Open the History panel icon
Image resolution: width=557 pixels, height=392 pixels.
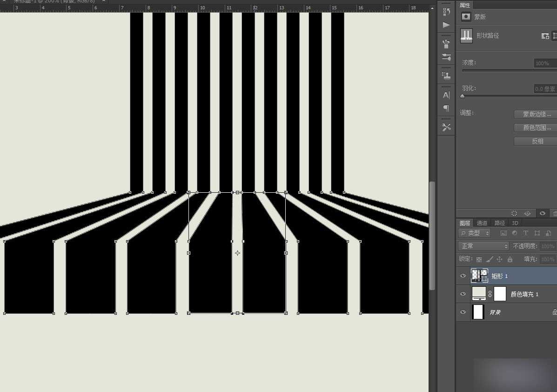click(446, 12)
